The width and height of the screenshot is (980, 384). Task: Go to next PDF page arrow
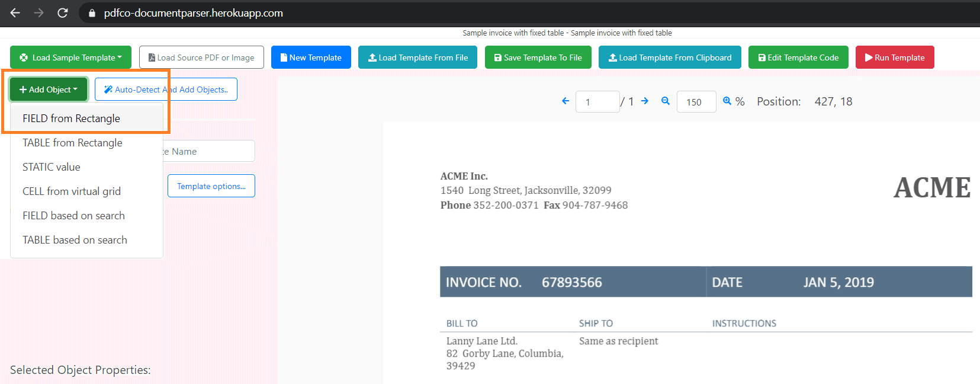645,101
